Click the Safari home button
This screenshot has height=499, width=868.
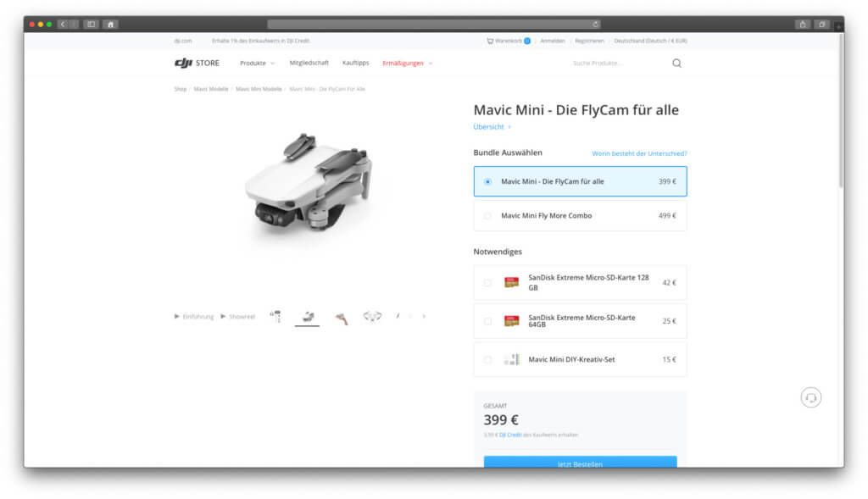click(111, 25)
